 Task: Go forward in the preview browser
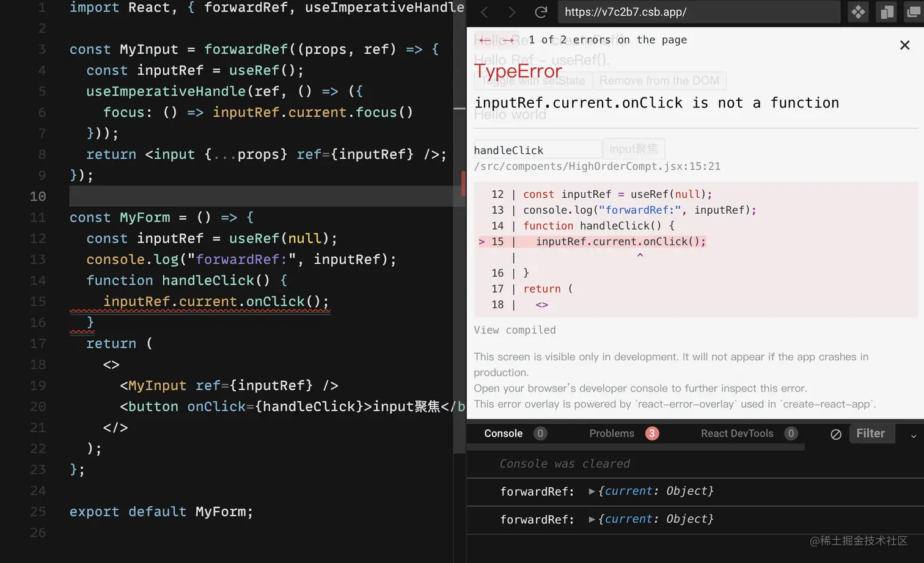(x=512, y=12)
